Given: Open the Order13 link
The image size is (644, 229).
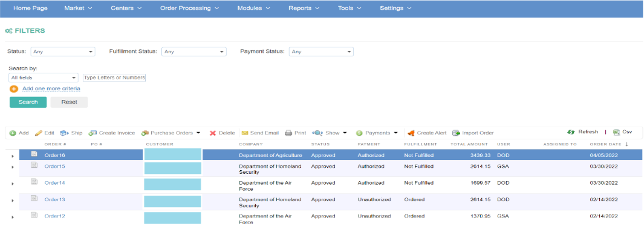Looking at the screenshot, I should [x=54, y=199].
